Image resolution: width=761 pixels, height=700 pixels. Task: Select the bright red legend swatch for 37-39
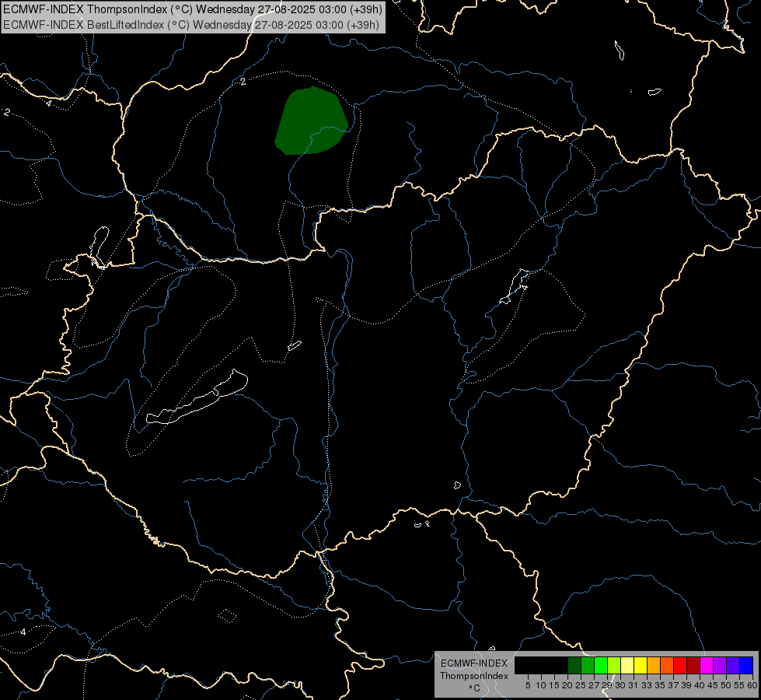pyautogui.click(x=680, y=665)
